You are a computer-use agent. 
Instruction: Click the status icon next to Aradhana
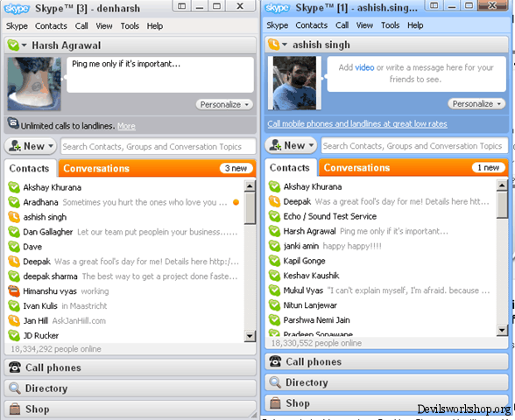(14, 202)
